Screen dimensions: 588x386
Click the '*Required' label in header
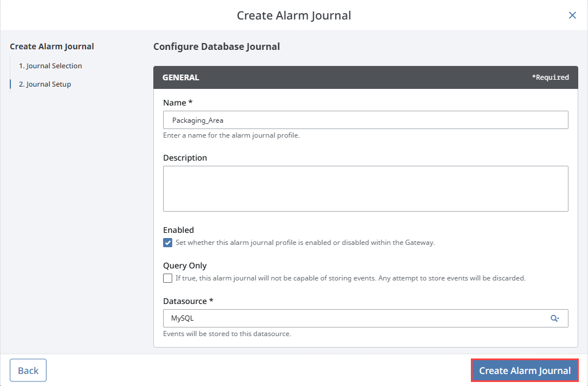click(550, 77)
